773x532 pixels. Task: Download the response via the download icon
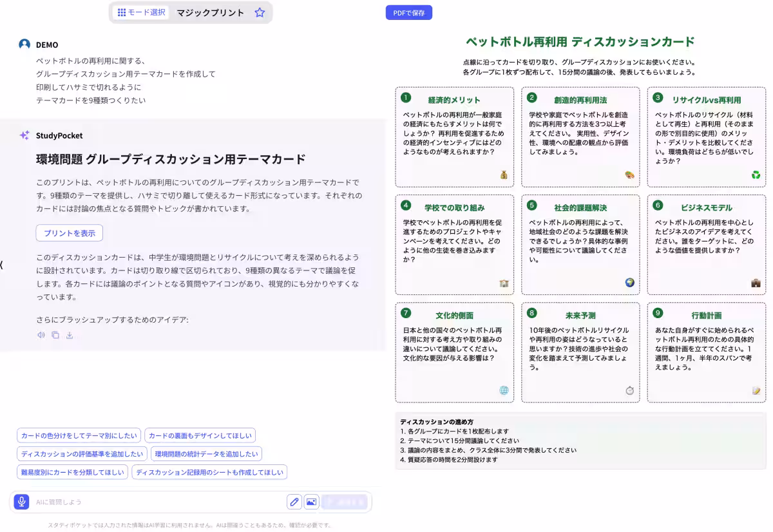[69, 335]
